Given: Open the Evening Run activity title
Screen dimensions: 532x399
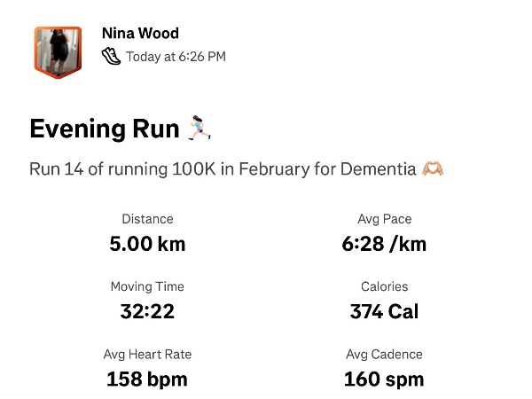Looking at the screenshot, I should pyautogui.click(x=105, y=129).
